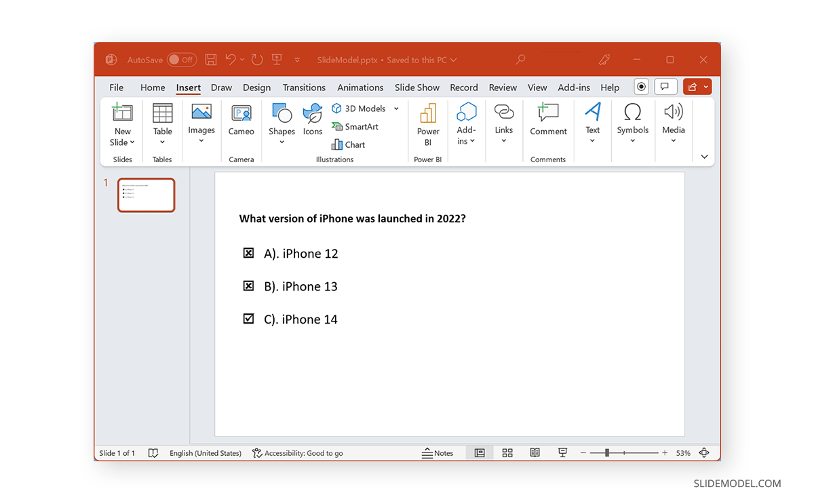
Task: Click the Save icon in title bar
Action: click(211, 60)
